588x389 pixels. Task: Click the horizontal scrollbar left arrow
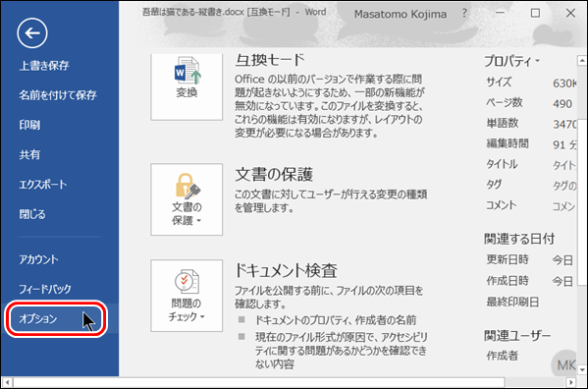[7, 383]
